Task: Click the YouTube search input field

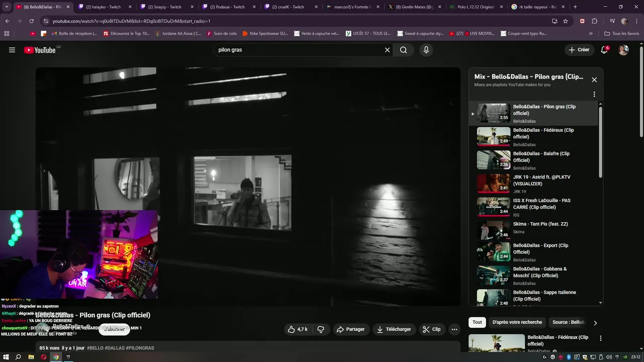Action: coord(299,50)
